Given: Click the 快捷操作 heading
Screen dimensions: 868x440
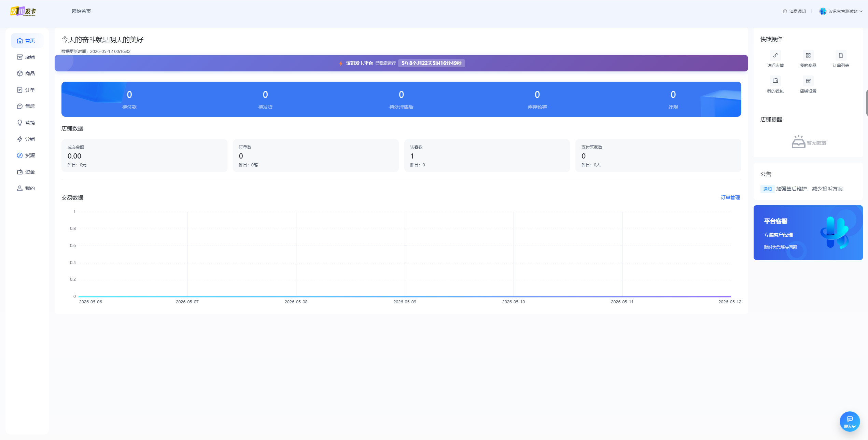Looking at the screenshot, I should (x=771, y=39).
